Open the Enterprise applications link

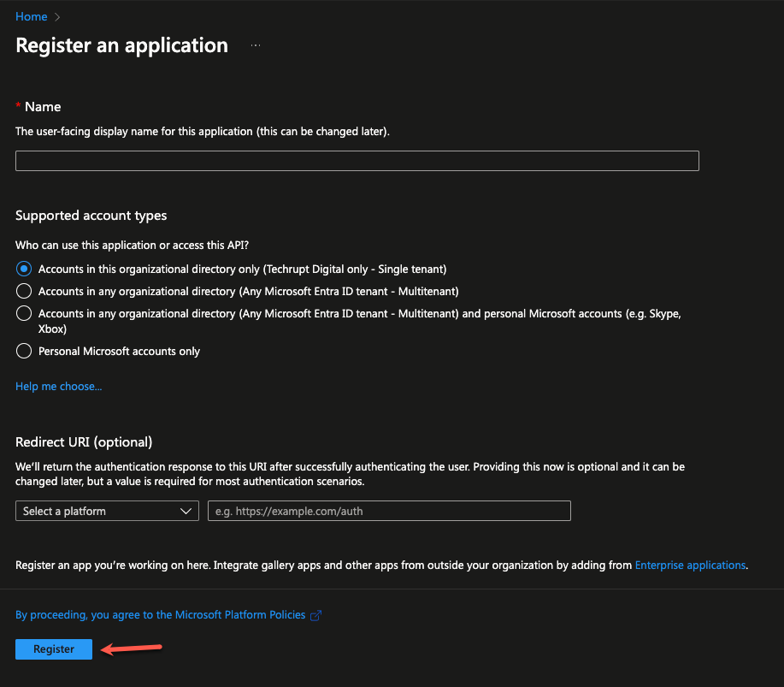point(690,566)
